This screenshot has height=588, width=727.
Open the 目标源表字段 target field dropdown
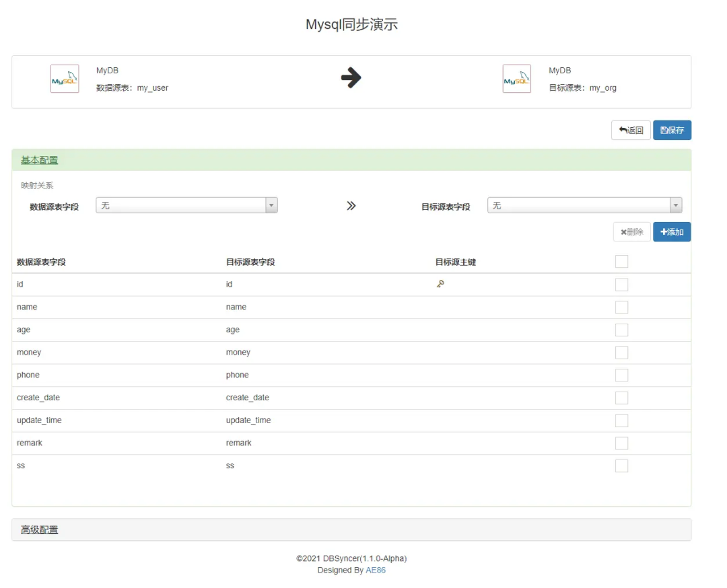[584, 206]
